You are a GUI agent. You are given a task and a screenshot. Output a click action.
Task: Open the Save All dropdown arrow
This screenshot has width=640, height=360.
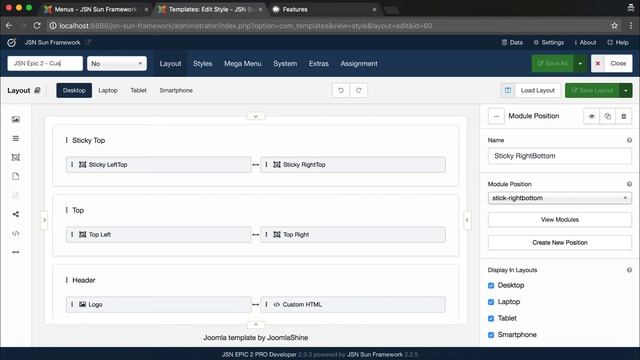[580, 63]
